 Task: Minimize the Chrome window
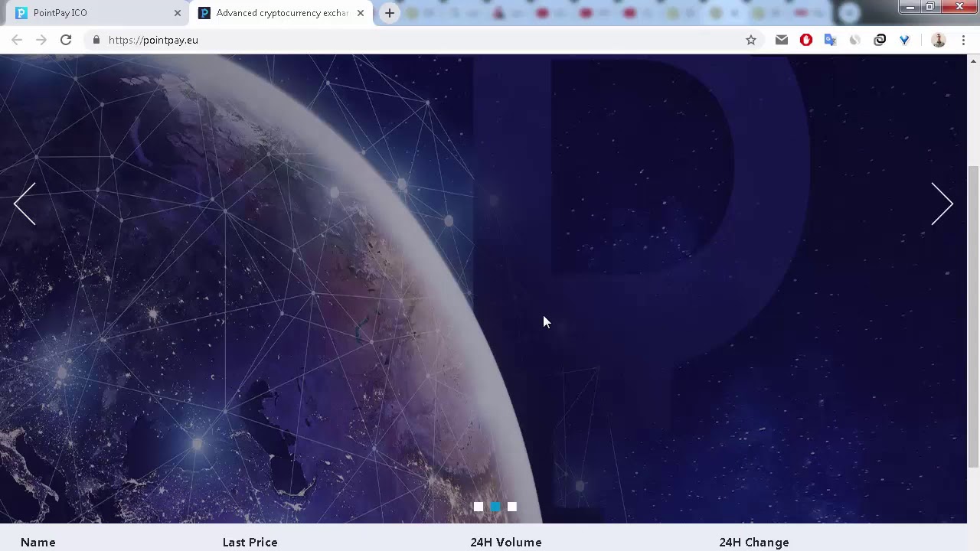click(x=910, y=7)
